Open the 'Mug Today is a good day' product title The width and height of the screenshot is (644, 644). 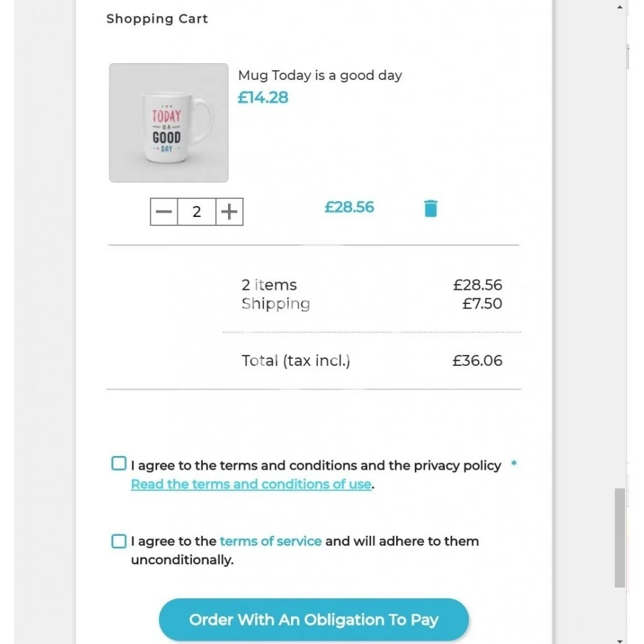coord(319,75)
